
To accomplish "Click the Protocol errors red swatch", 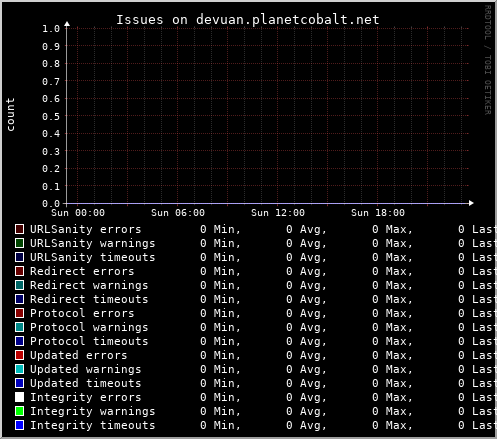I will tap(19, 313).
